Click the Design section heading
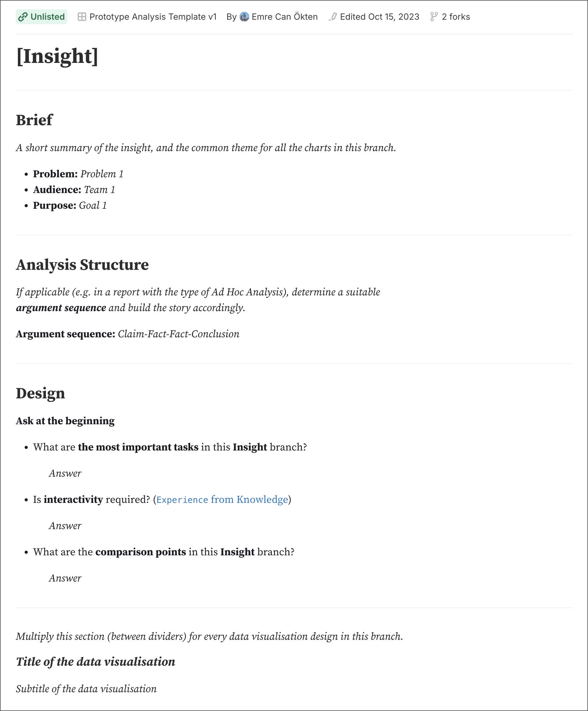The image size is (588, 711). click(40, 393)
